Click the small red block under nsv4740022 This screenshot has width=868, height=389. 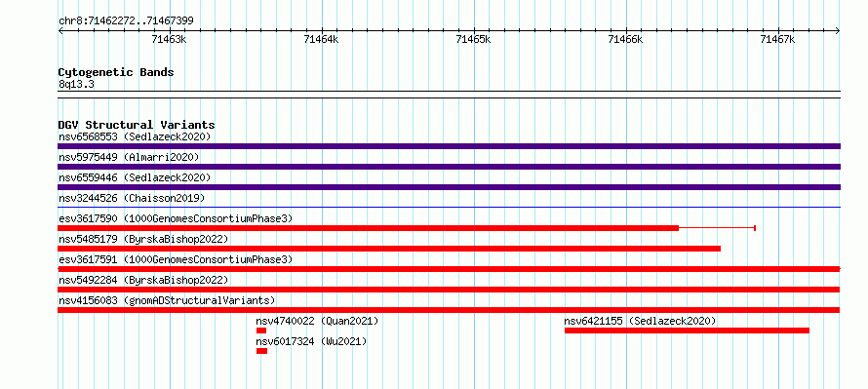(x=261, y=331)
